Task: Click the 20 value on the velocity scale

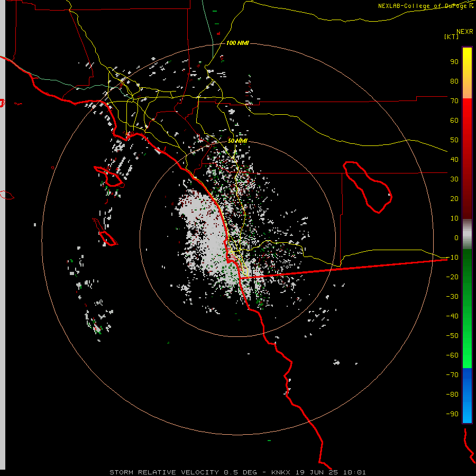Action: tap(454, 198)
